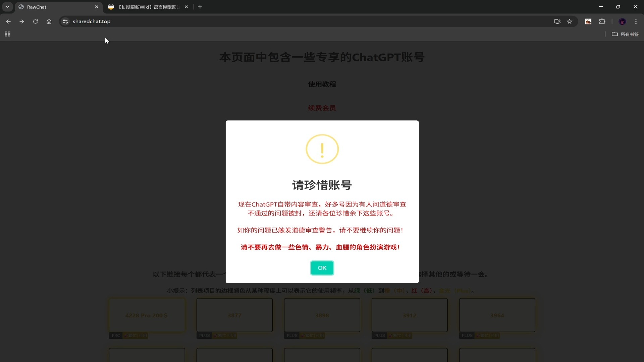
Task: Click the page title 本页面中包含一些专享的ChatGPT账号
Action: tap(322, 57)
